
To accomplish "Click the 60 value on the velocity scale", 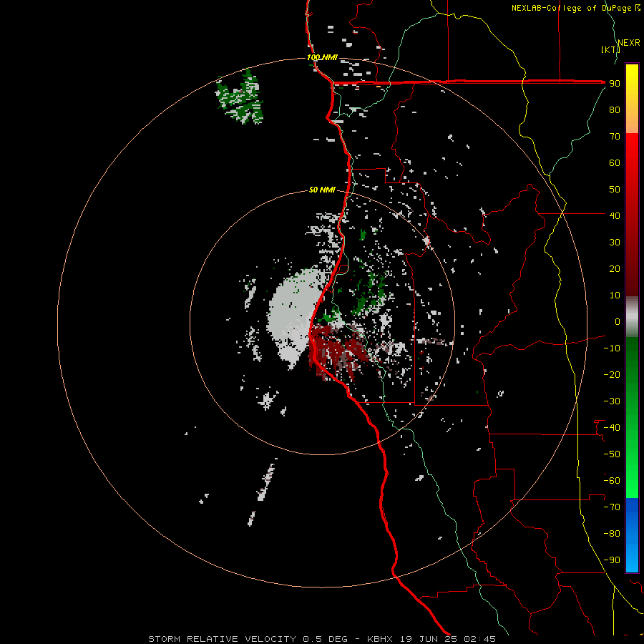I will pyautogui.click(x=615, y=163).
